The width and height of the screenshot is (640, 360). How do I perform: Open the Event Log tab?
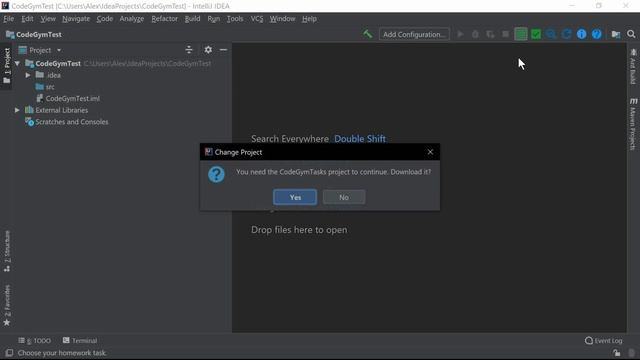point(604,340)
